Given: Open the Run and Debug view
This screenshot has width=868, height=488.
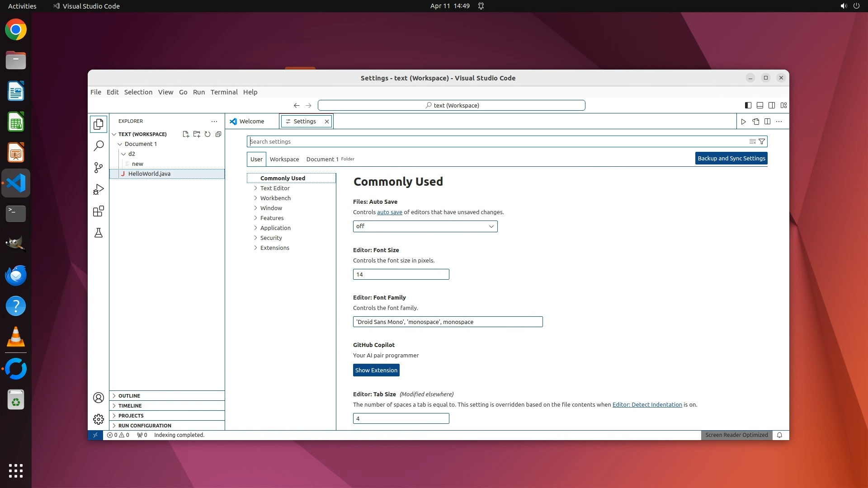Looking at the screenshot, I should pos(99,189).
